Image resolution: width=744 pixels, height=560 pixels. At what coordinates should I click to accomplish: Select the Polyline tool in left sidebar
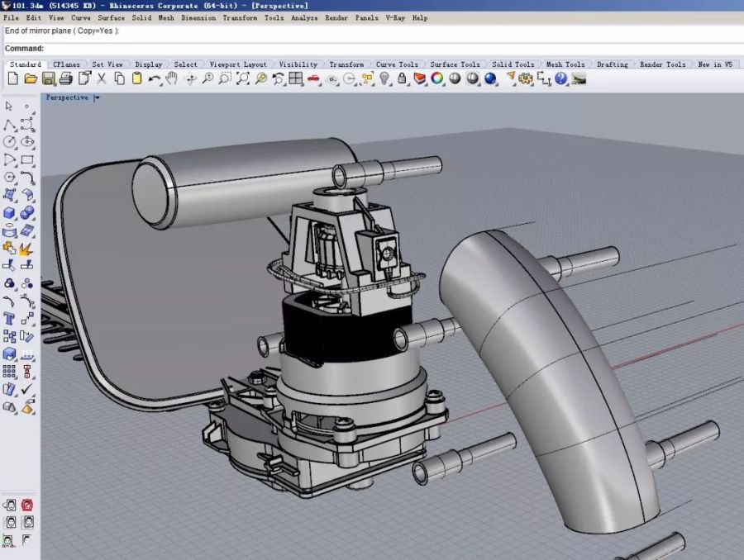pyautogui.click(x=10, y=125)
